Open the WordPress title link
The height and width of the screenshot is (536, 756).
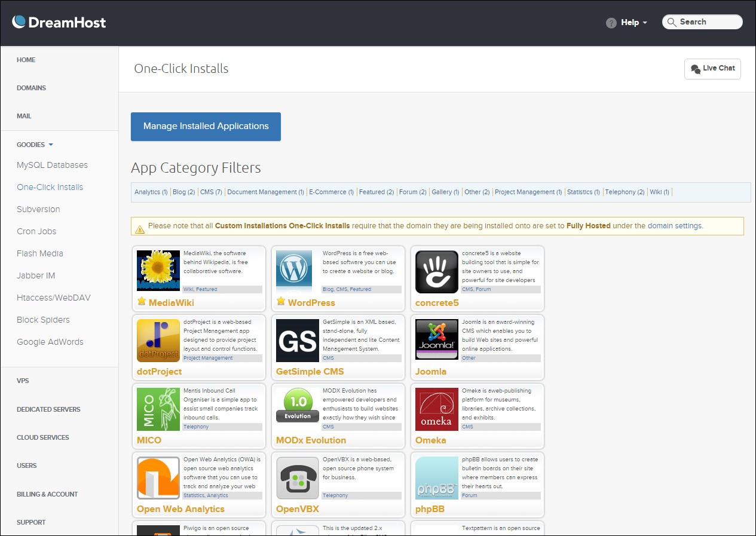point(311,303)
